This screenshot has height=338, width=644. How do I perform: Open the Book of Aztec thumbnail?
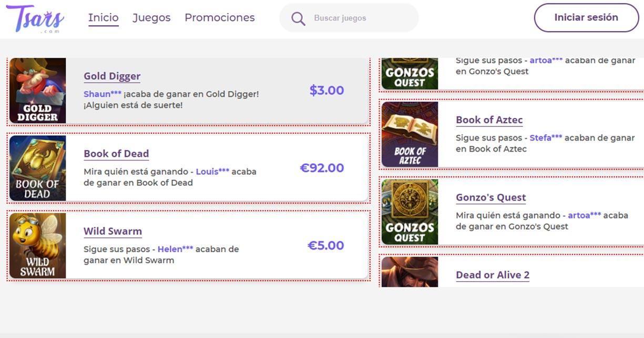pyautogui.click(x=410, y=134)
